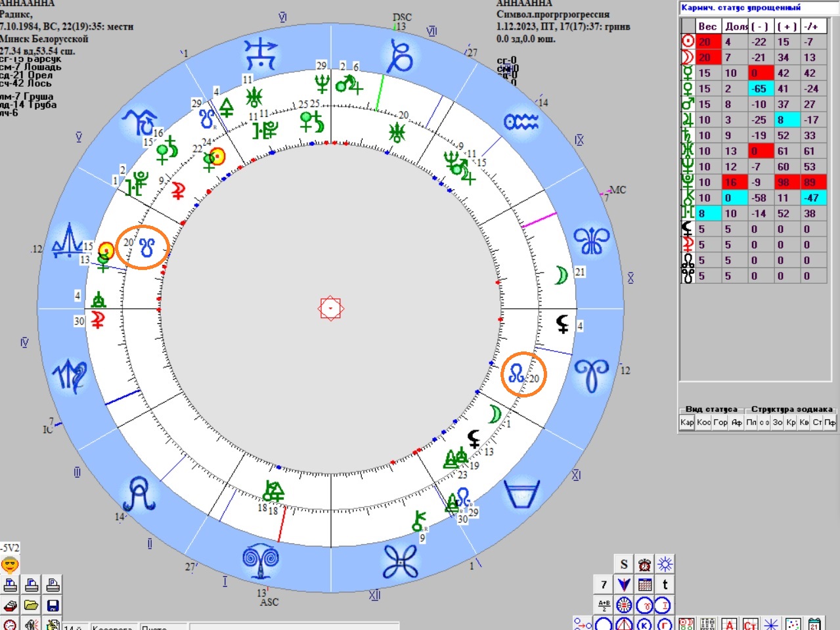840x630 pixels.
Task: Click the ( + ) column header
Action: 787,26
